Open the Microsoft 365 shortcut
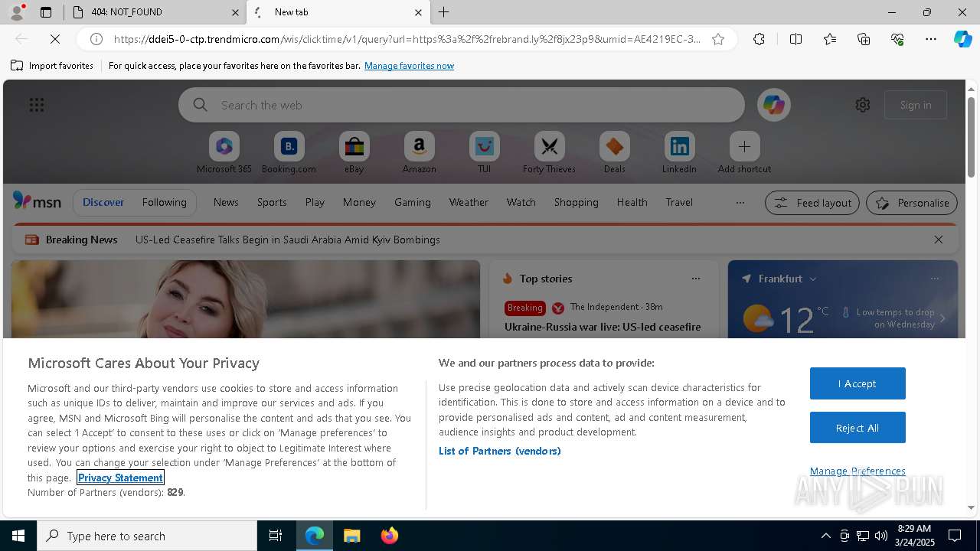Screen dimensions: 980x551 [x=224, y=153]
